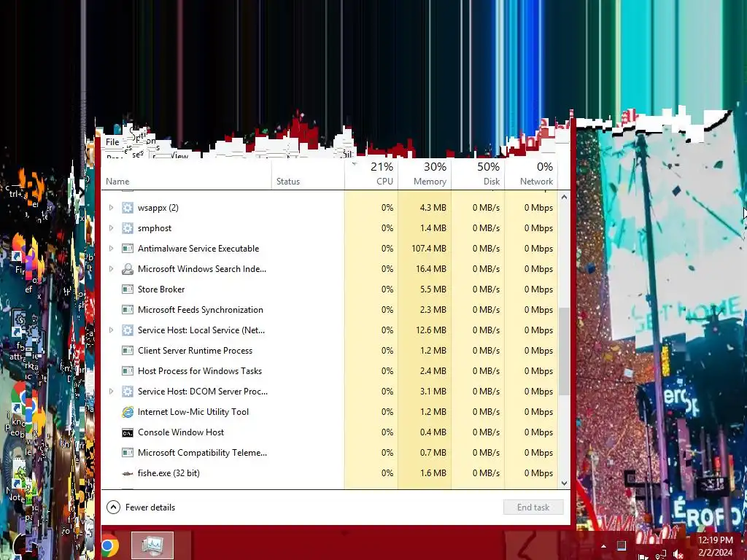The image size is (747, 560).
Task: Select Host Process for Windows Tasks
Action: [x=329, y=371]
